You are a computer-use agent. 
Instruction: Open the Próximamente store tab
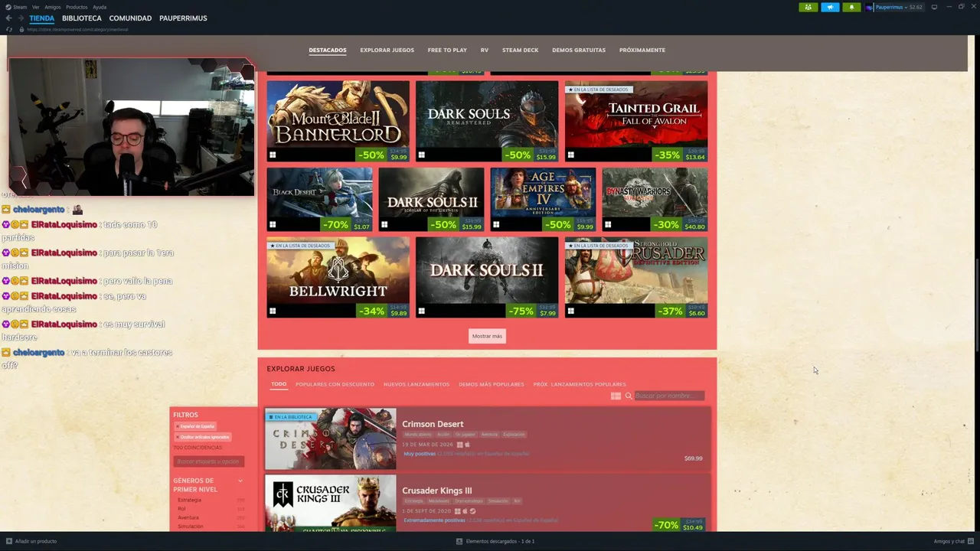point(642,51)
